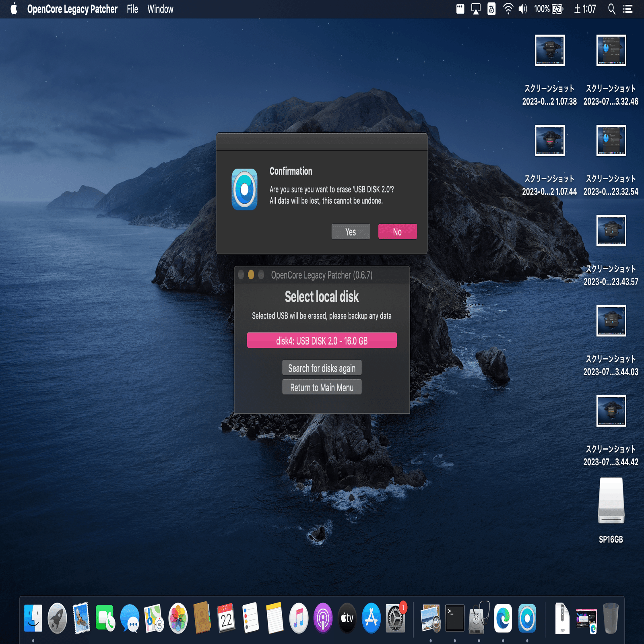Open the Wi-Fi status menu
The width and height of the screenshot is (644, 644).
[x=508, y=9]
